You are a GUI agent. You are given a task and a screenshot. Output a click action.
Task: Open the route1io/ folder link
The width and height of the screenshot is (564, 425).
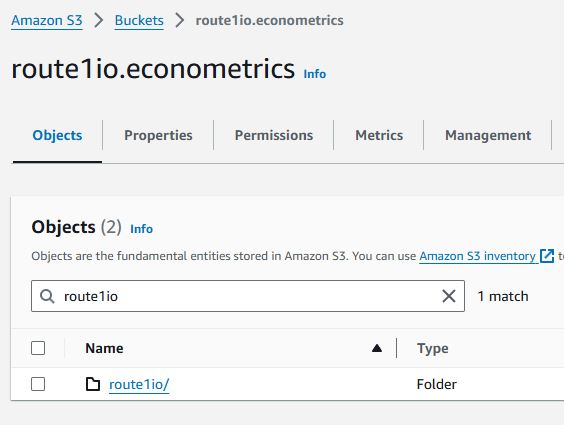click(x=139, y=384)
